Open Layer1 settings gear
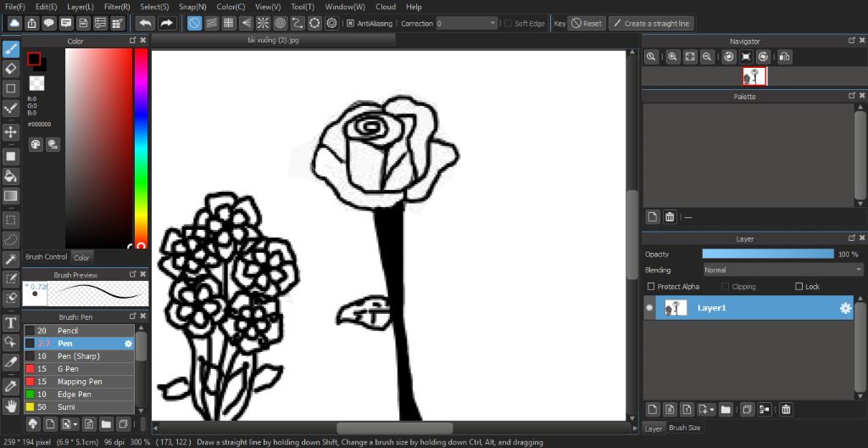The height and width of the screenshot is (448, 868). [x=845, y=308]
